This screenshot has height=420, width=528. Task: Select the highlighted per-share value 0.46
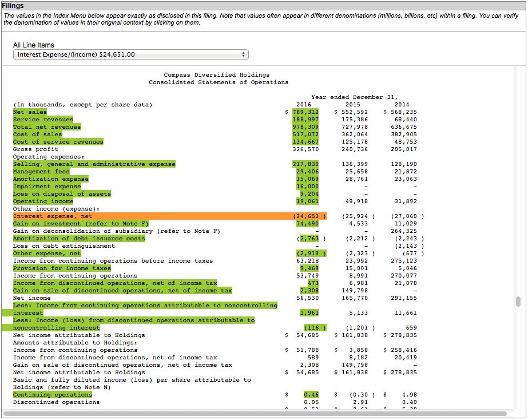point(311,395)
